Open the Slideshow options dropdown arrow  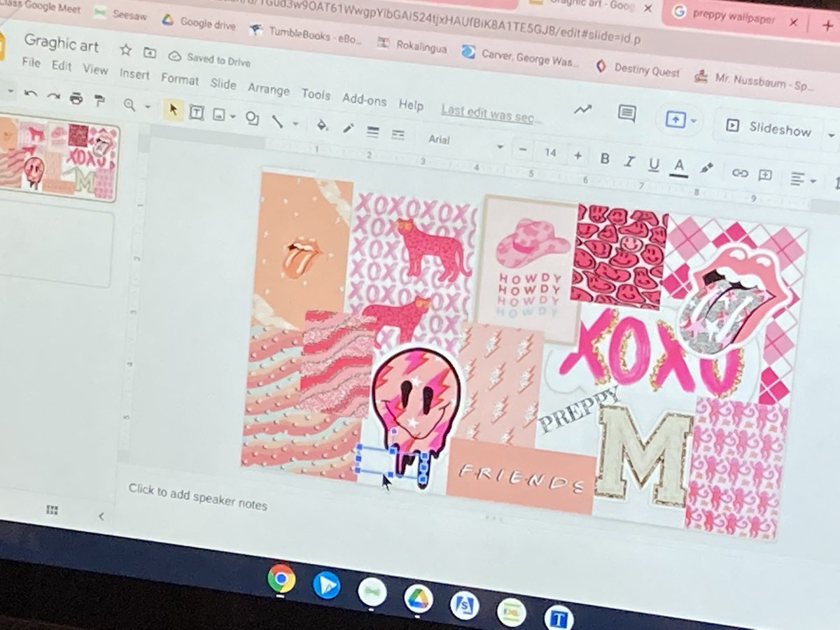(x=831, y=135)
